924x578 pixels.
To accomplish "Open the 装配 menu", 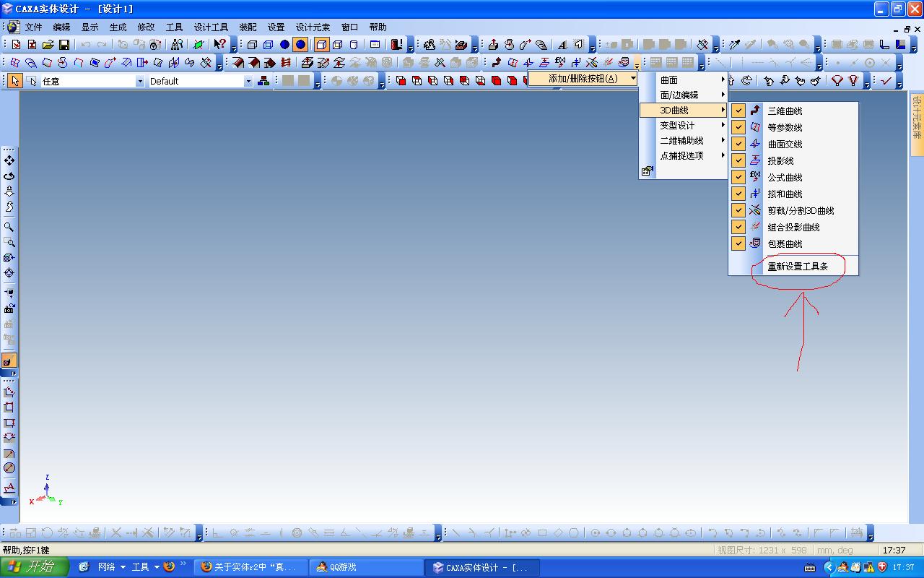I will pyautogui.click(x=248, y=27).
